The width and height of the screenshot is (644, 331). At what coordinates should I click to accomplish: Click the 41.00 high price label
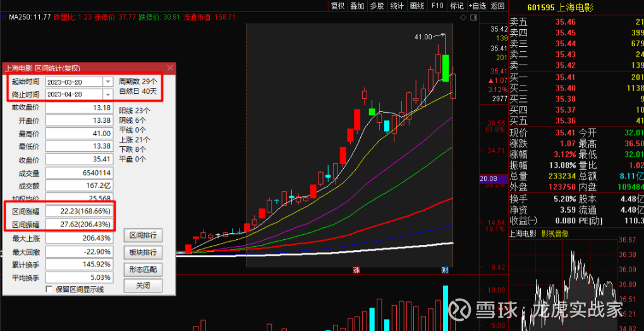click(x=423, y=37)
